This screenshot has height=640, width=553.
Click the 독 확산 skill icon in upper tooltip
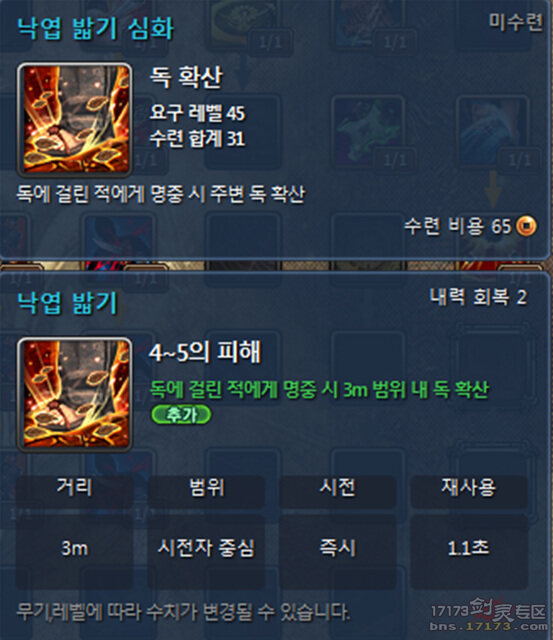tap(75, 119)
